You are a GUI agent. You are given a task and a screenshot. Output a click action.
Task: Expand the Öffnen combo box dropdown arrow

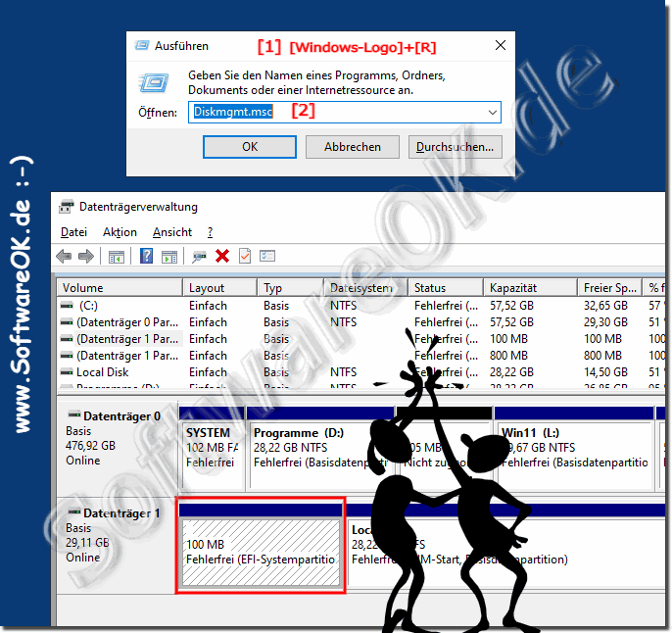tap(493, 113)
